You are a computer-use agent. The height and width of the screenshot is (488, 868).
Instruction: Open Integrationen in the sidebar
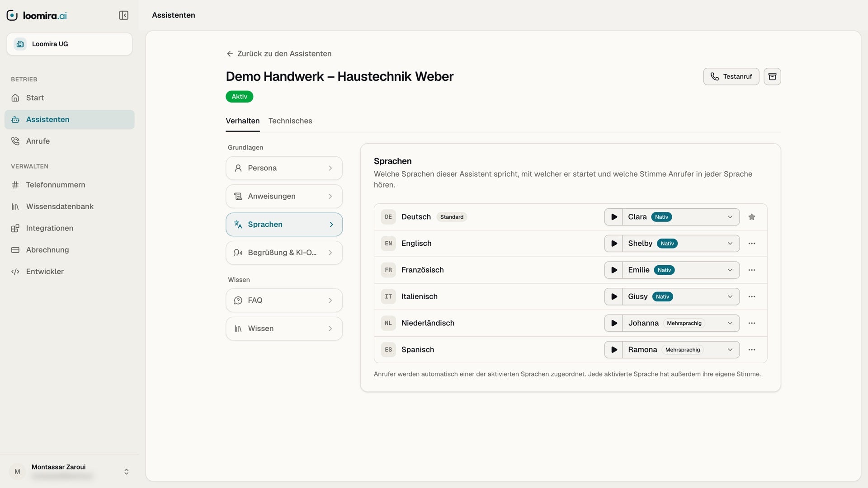click(69, 228)
